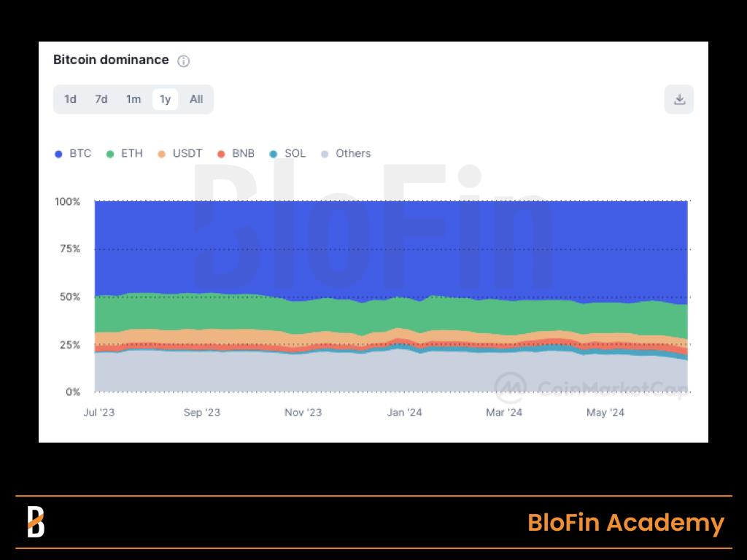The width and height of the screenshot is (747, 560).
Task: Click the BloFin logo icon at bottom left
Action: click(x=36, y=522)
